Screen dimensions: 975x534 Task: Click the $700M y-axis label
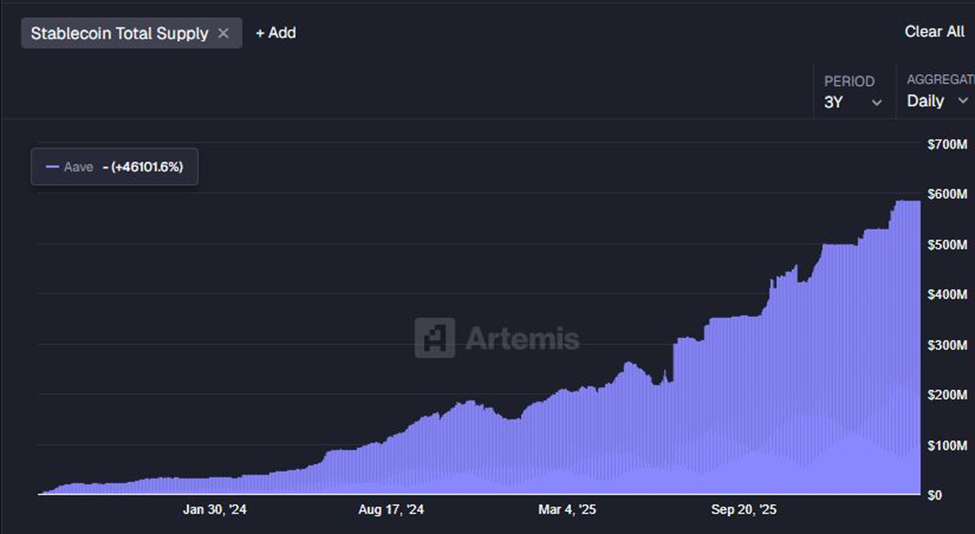pos(947,145)
